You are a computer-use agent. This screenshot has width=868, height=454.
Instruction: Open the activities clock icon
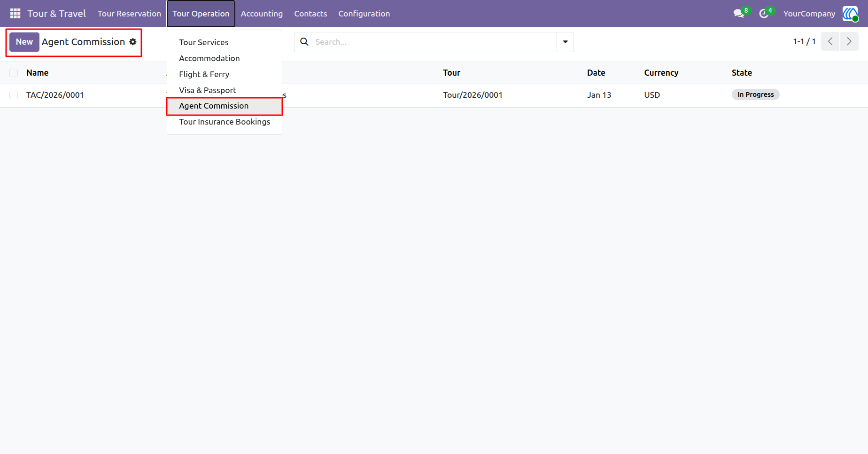764,14
